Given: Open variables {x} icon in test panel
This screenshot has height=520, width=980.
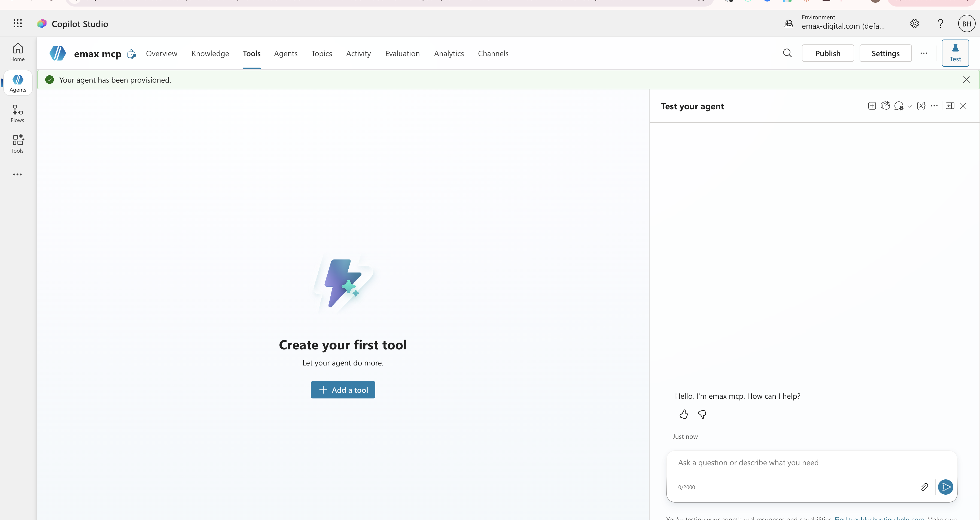Looking at the screenshot, I should click(921, 106).
